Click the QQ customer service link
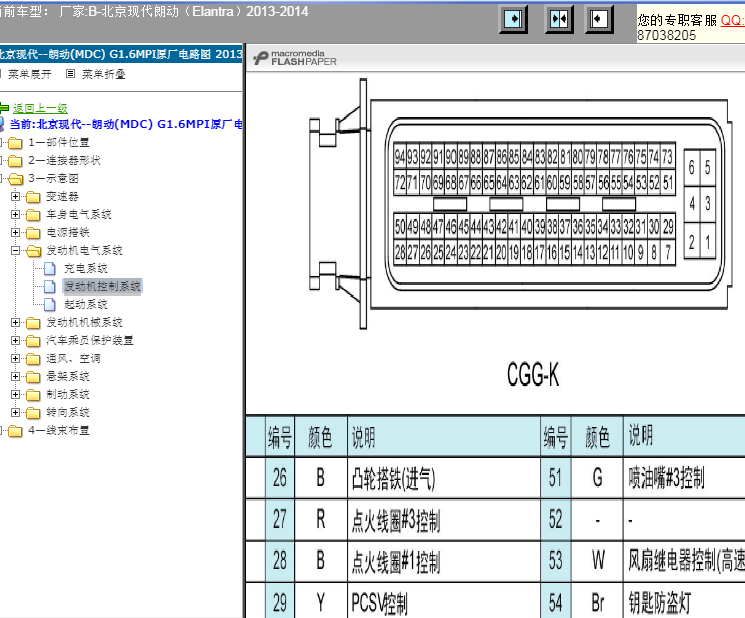 coord(732,20)
